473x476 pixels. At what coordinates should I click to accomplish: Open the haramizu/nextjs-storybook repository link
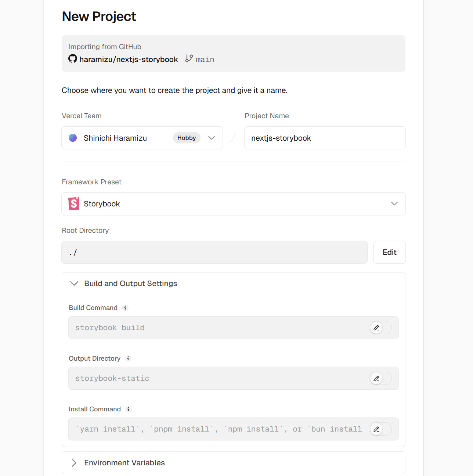129,59
